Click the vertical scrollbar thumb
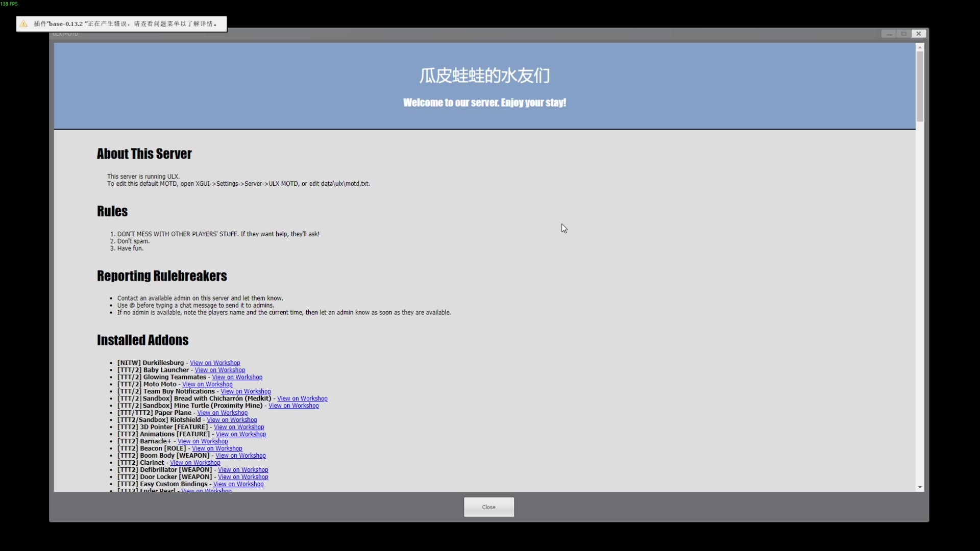Screen dimensions: 980x551 (920, 86)
